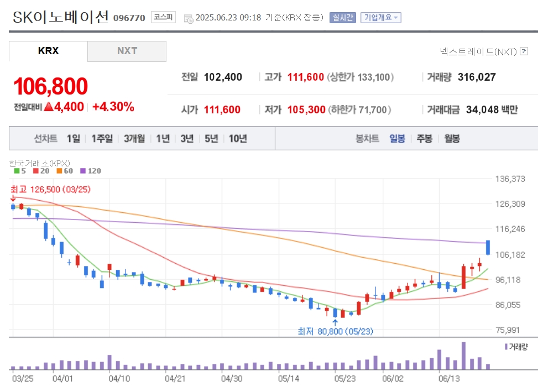538x392 pixels.
Task: Switch to 주봉 weekly candle chart
Action: [x=424, y=139]
